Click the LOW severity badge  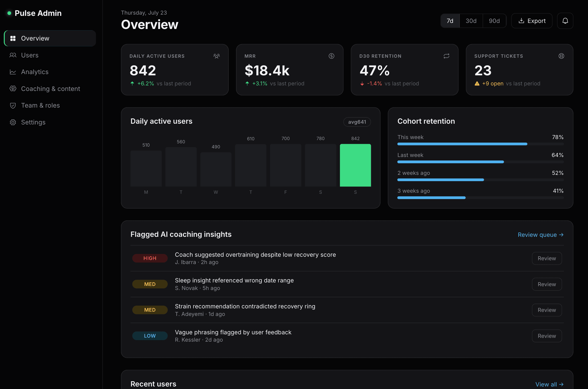click(150, 336)
